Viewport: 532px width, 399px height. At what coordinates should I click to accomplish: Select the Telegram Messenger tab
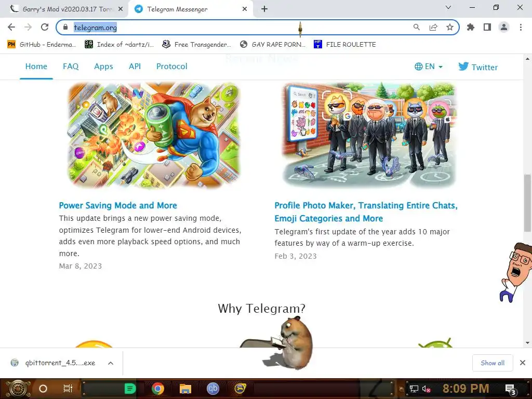(190, 9)
